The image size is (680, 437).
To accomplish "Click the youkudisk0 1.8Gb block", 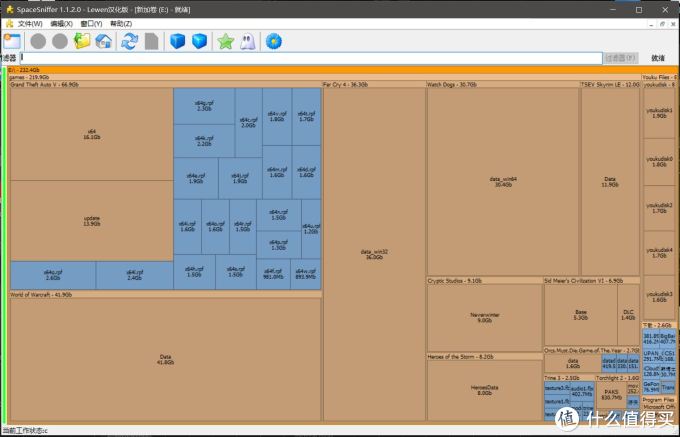I will 659,162.
